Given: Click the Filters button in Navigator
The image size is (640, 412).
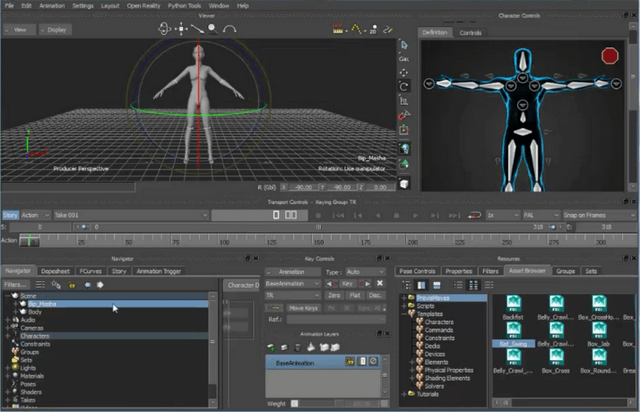Looking at the screenshot, I should click(15, 284).
